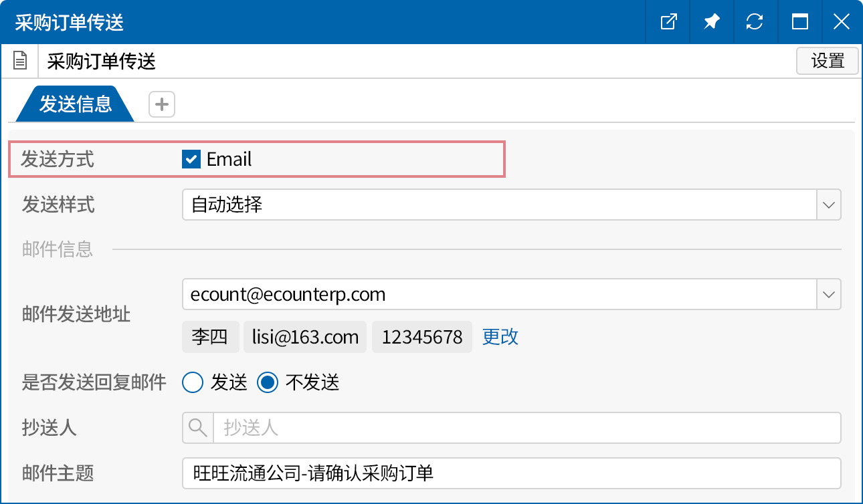Click the magnifier icon in 抄送人 field
Screen dimensions: 863x504
[x=198, y=428]
